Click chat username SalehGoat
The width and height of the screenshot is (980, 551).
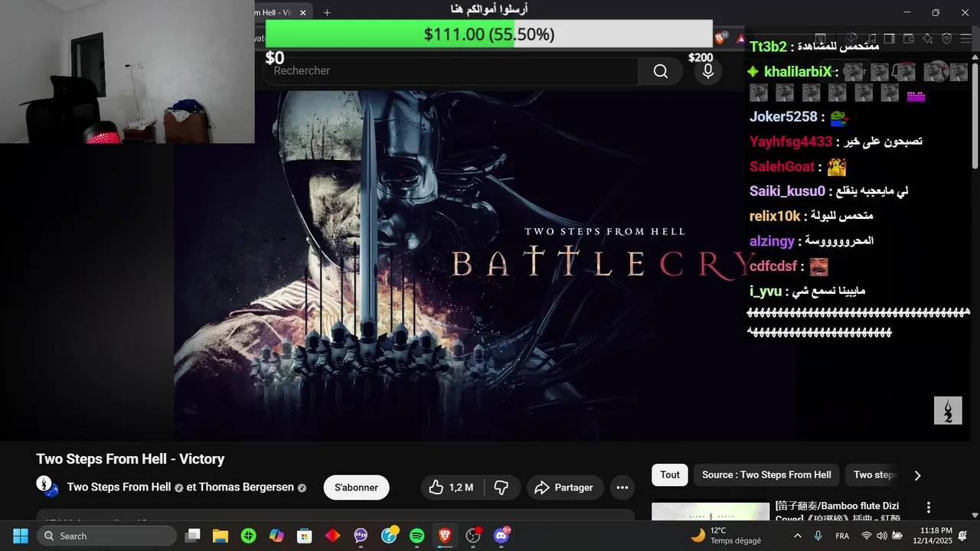tap(782, 167)
